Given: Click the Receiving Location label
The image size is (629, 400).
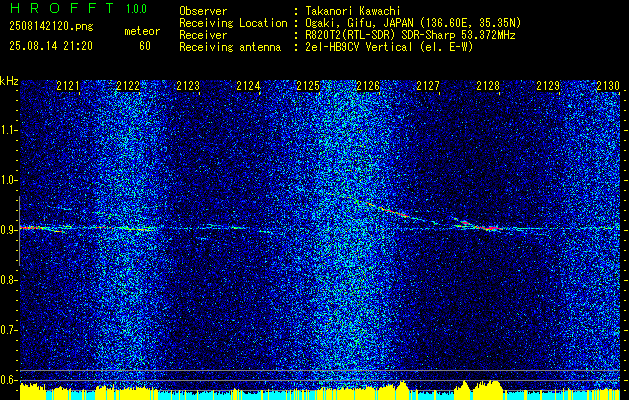Looking at the screenshot, I should point(233,23).
